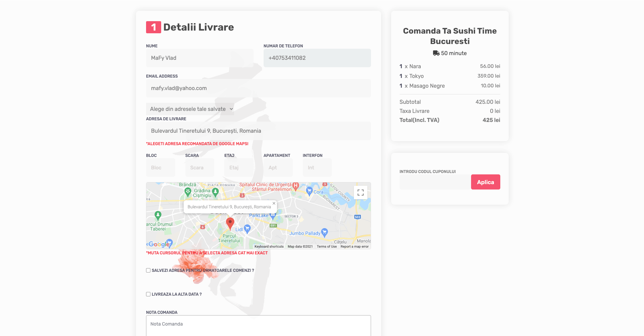Close the map address info popup
The width and height of the screenshot is (644, 336).
(274, 203)
